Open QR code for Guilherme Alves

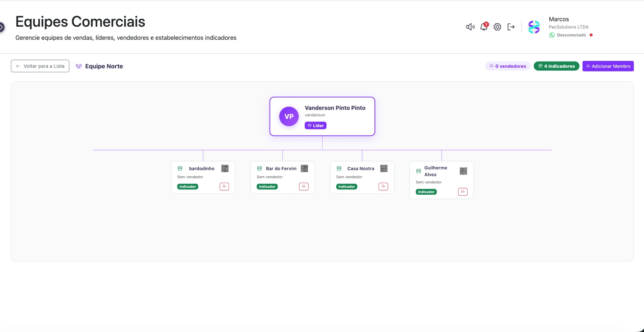(463, 171)
